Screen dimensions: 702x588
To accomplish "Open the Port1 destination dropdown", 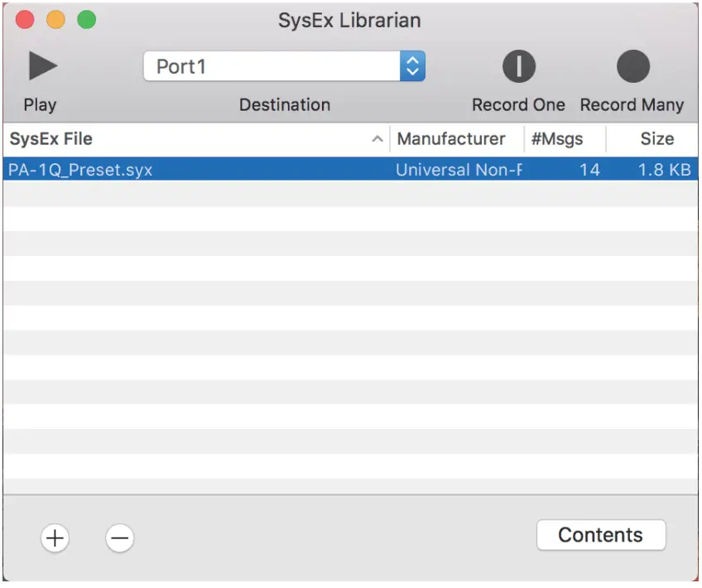I will [x=272, y=66].
